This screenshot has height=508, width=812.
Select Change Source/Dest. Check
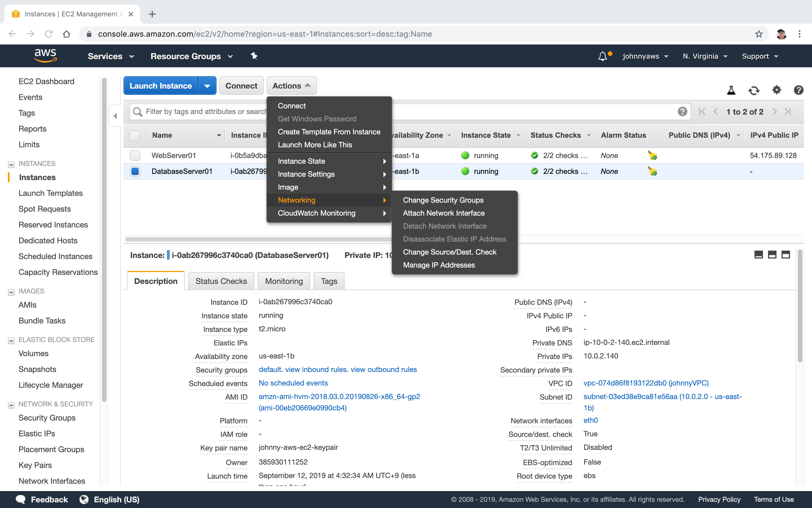click(x=450, y=252)
